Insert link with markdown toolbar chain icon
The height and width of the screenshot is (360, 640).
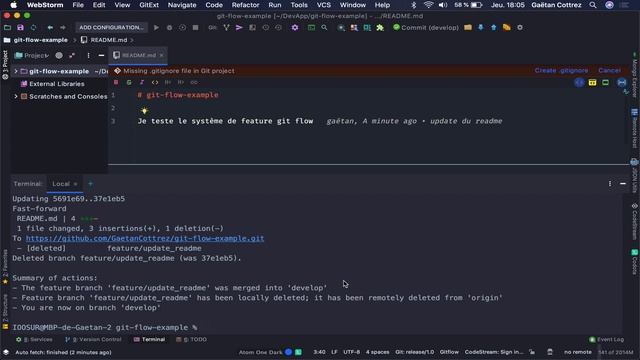pos(194,82)
